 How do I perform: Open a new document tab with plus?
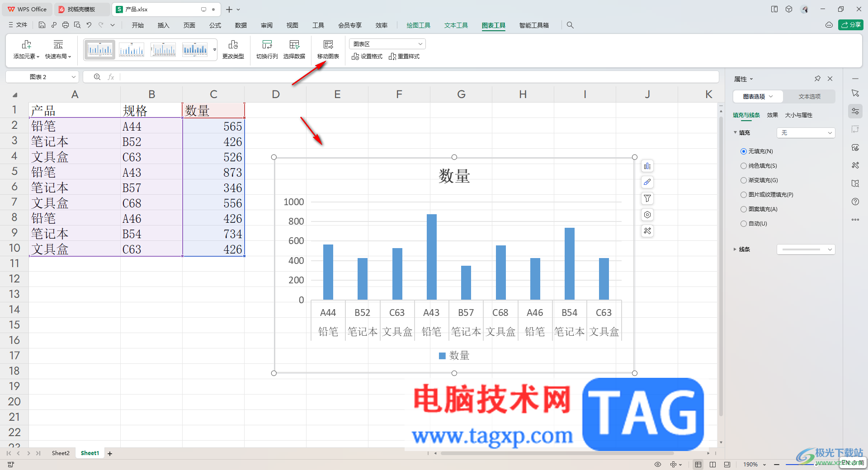(x=229, y=9)
